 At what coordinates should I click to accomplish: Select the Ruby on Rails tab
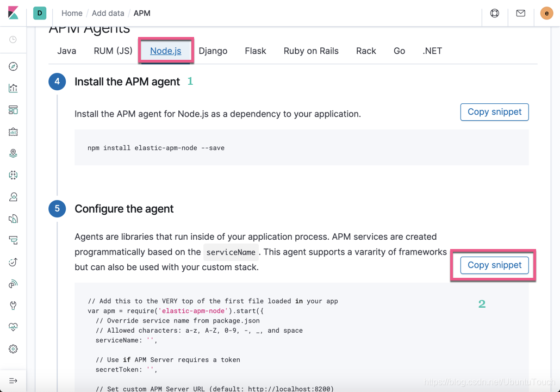click(310, 51)
